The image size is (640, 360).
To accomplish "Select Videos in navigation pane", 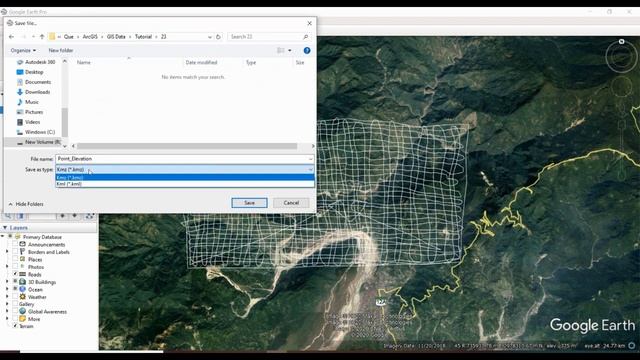I will coord(29,122).
